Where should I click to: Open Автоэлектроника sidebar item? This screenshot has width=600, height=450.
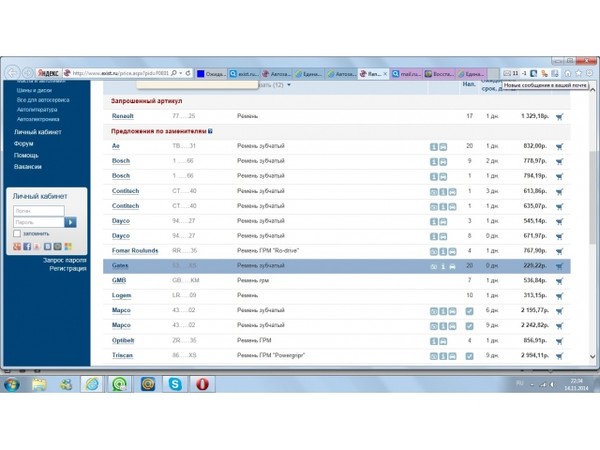[38, 119]
